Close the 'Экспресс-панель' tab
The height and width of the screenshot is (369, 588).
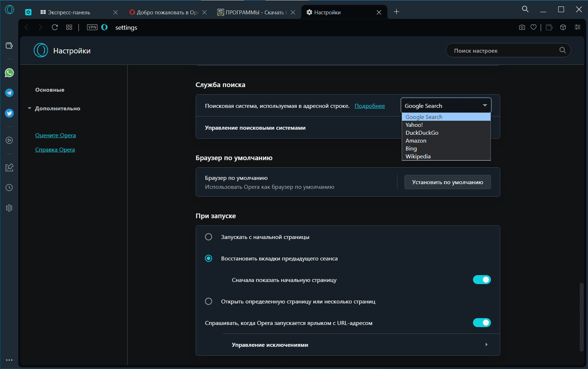[115, 12]
